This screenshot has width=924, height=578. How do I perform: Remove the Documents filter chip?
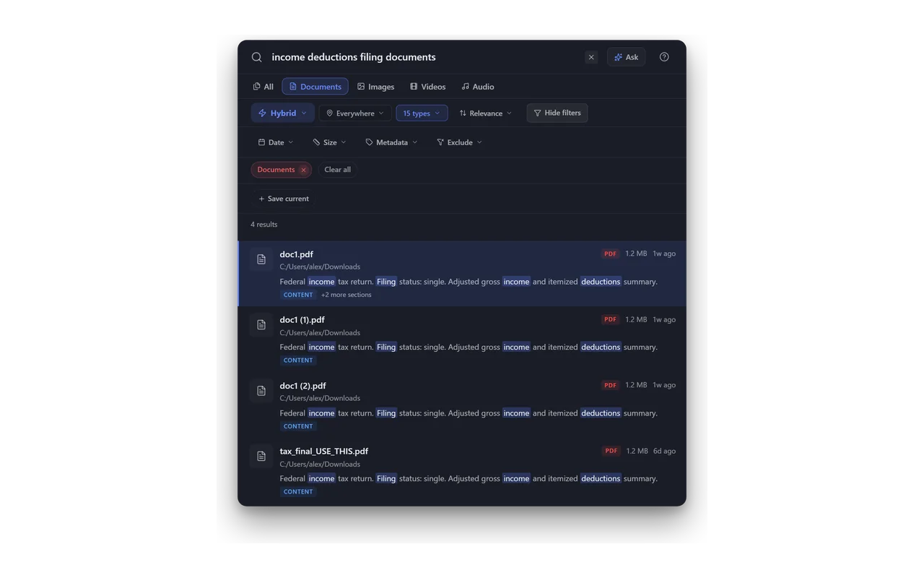(304, 170)
